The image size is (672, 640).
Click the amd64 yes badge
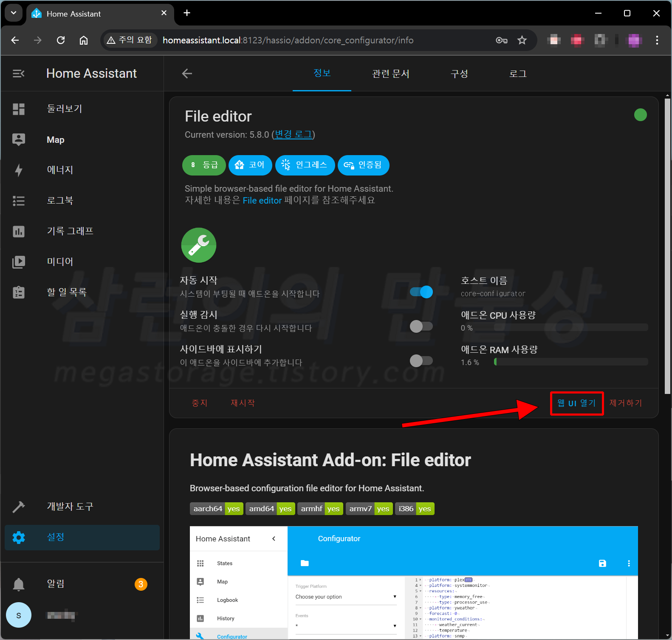click(270, 509)
